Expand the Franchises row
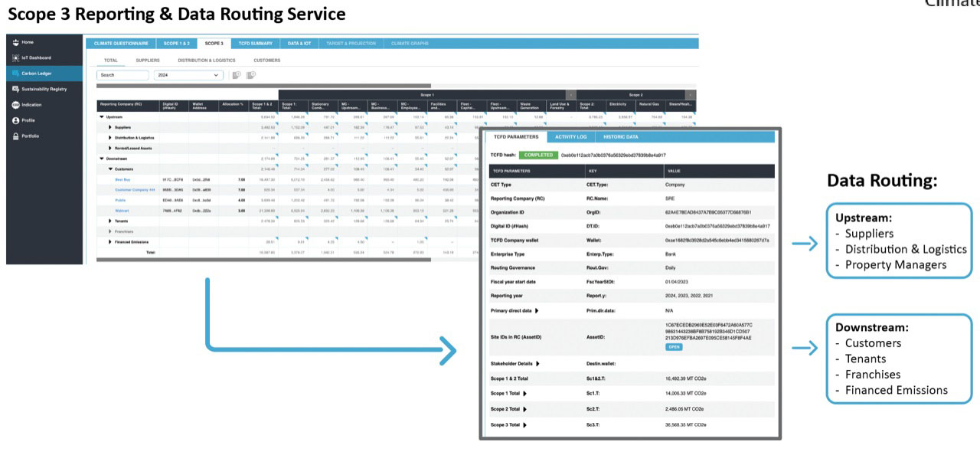 [x=110, y=231]
